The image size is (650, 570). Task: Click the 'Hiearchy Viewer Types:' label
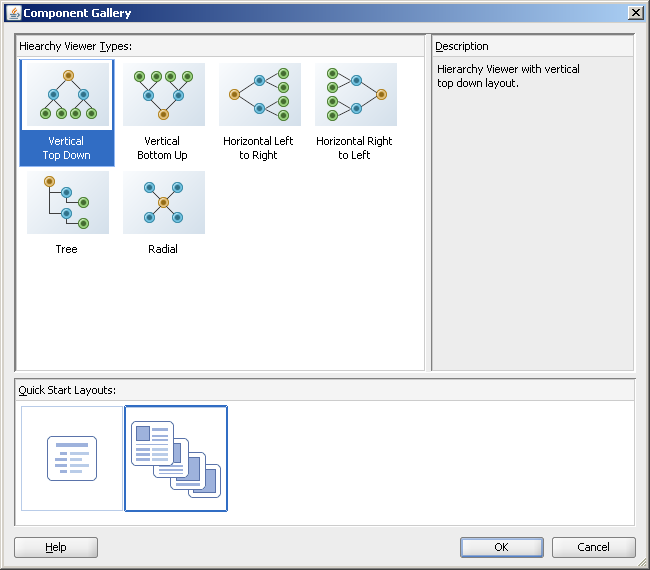(x=75, y=46)
